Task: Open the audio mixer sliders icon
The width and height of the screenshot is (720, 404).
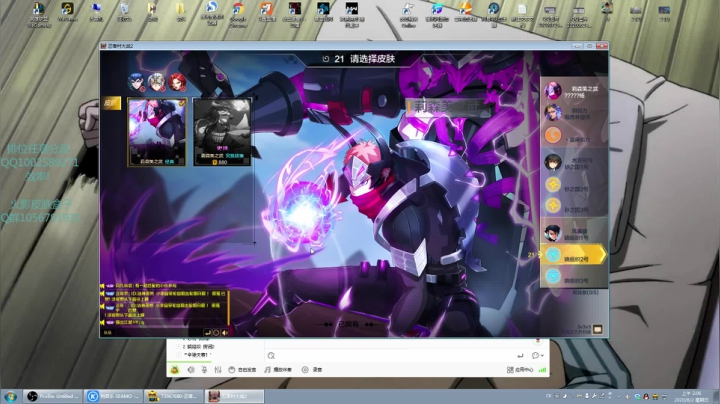Action: (x=218, y=370)
